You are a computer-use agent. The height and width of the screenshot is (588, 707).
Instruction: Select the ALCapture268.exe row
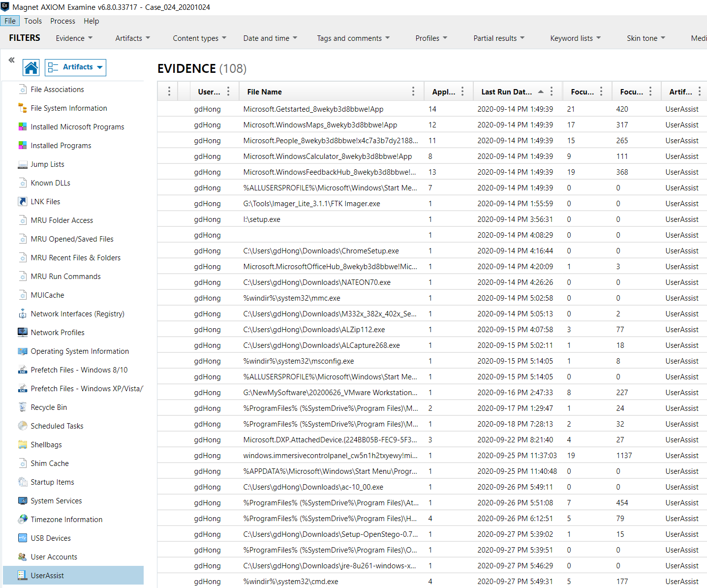(x=432, y=345)
